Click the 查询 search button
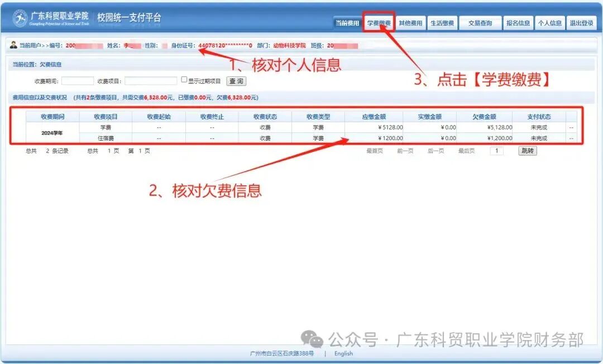 pyautogui.click(x=236, y=80)
